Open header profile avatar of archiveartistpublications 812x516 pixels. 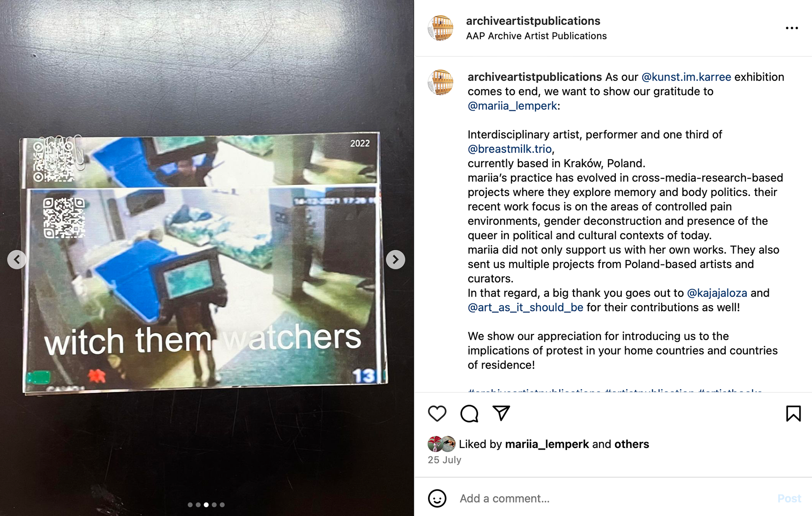[x=440, y=28]
